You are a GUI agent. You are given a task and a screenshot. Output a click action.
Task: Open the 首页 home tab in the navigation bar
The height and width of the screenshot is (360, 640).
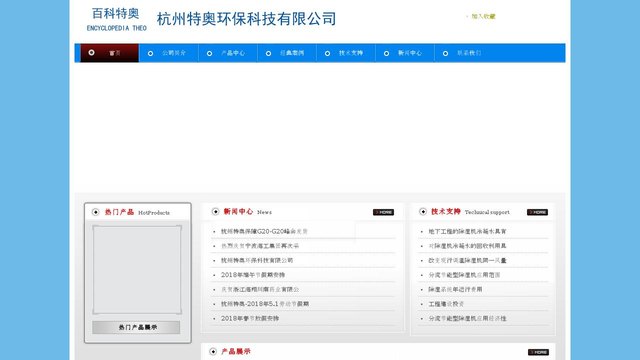(109, 53)
